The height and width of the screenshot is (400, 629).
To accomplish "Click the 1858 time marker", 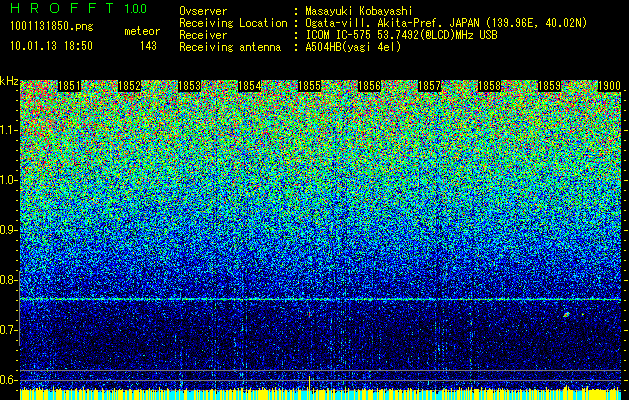I will (489, 86).
